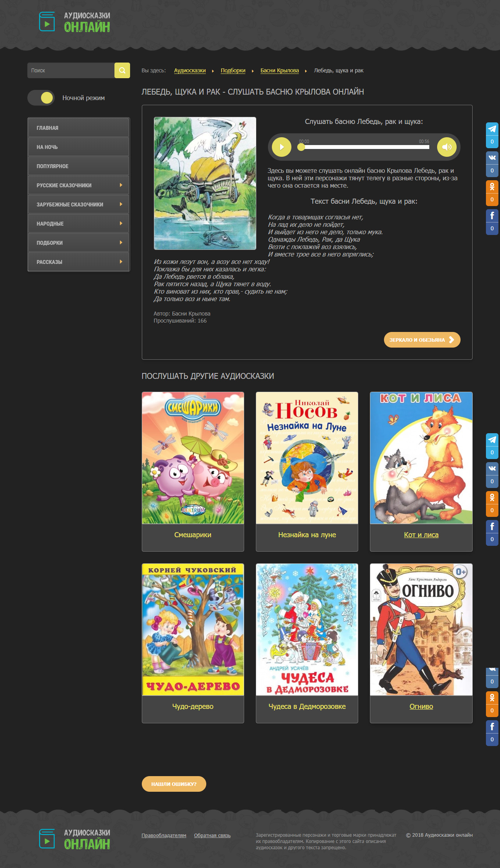Open the Правообладателям footer link

[x=164, y=836]
